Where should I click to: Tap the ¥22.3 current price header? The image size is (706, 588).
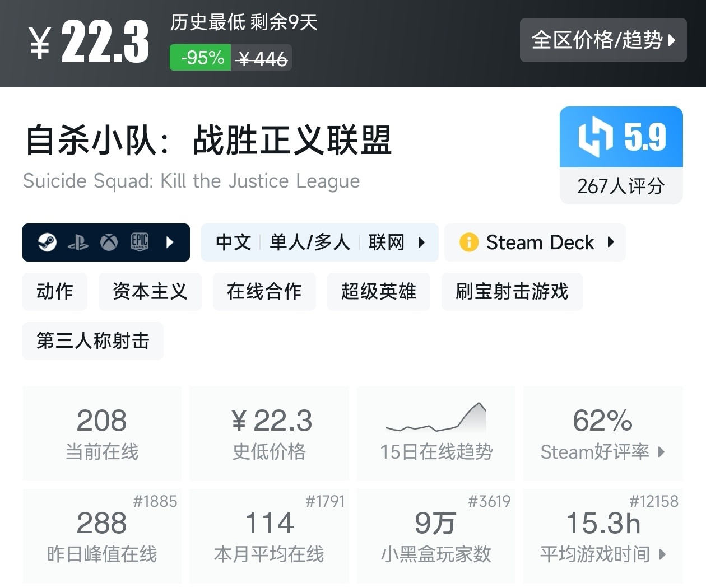pyautogui.click(x=89, y=42)
